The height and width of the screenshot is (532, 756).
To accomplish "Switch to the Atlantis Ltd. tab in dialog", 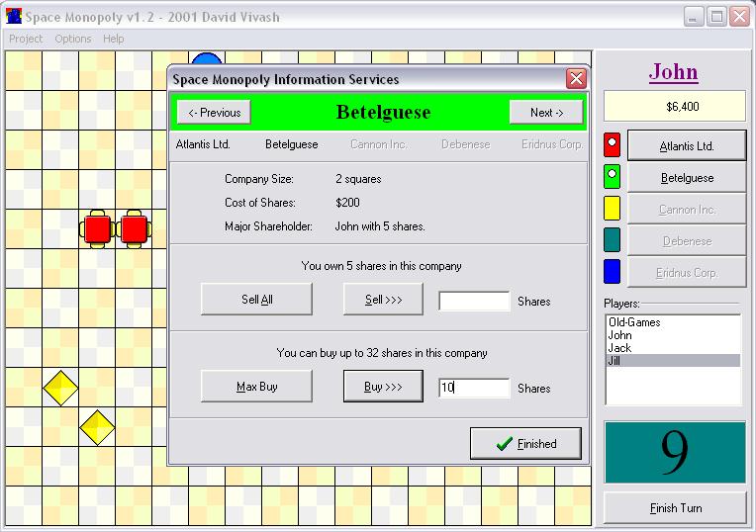I will 203,144.
